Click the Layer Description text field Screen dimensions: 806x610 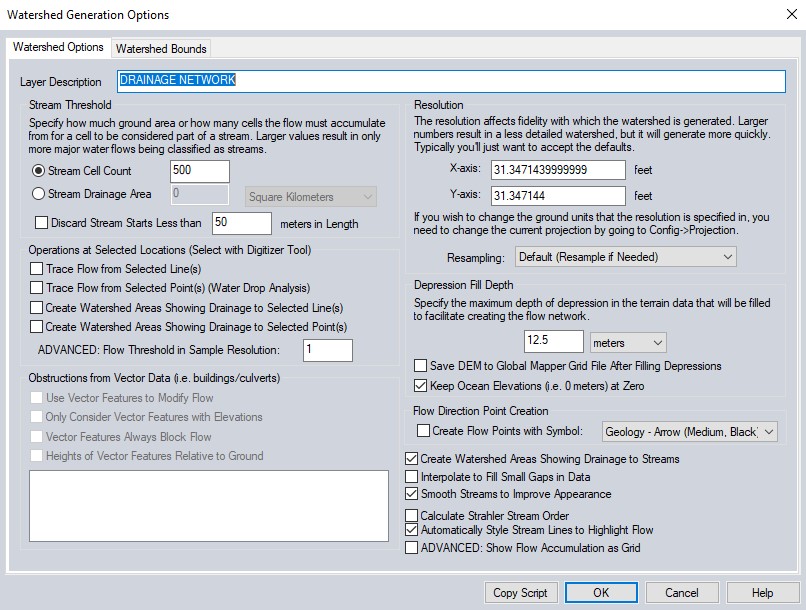[x=450, y=81]
